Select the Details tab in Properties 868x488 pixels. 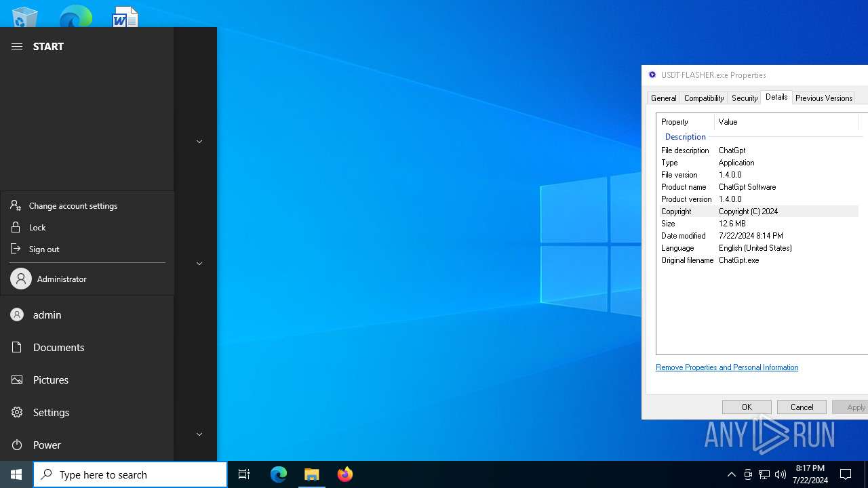776,97
